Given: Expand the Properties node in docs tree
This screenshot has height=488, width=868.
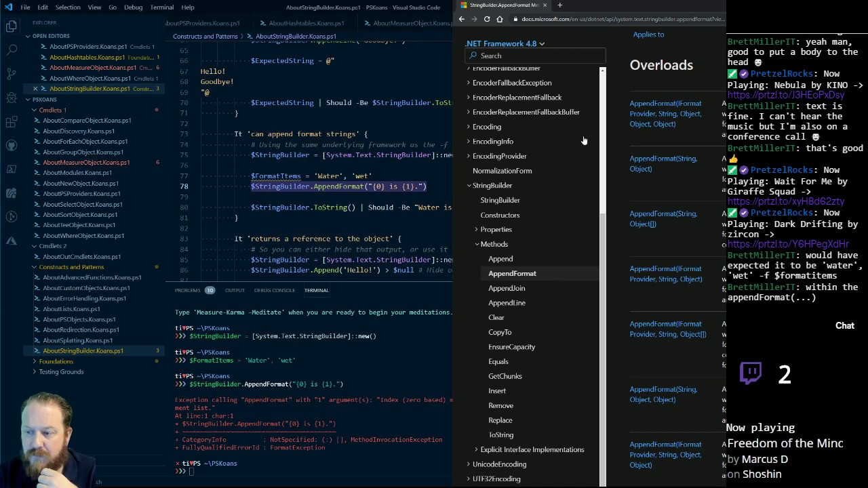Looking at the screenshot, I should pyautogui.click(x=477, y=230).
